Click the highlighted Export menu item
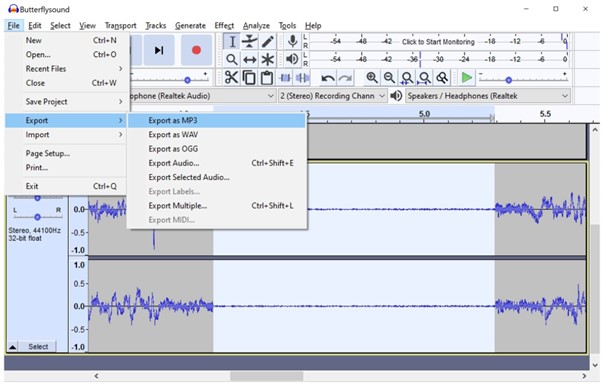Viewport: 602px width, 387px height. pos(67,121)
